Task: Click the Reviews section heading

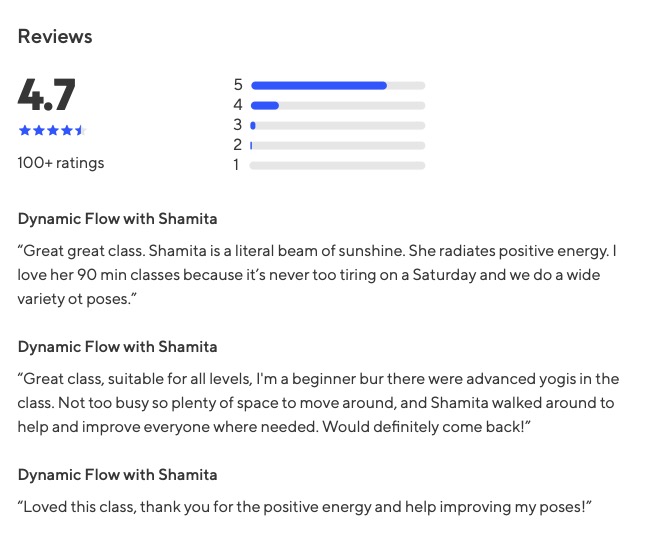Action: point(55,37)
